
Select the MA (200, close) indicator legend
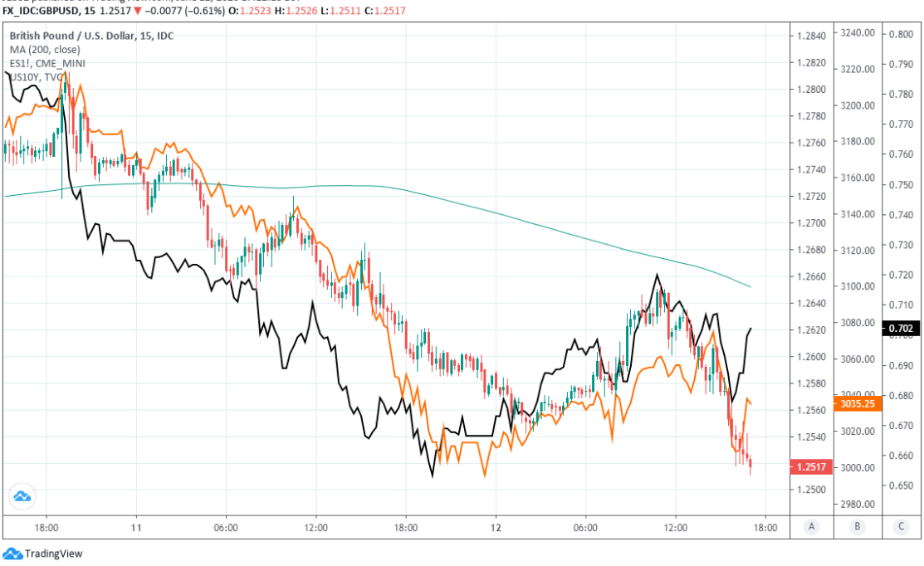[45, 50]
